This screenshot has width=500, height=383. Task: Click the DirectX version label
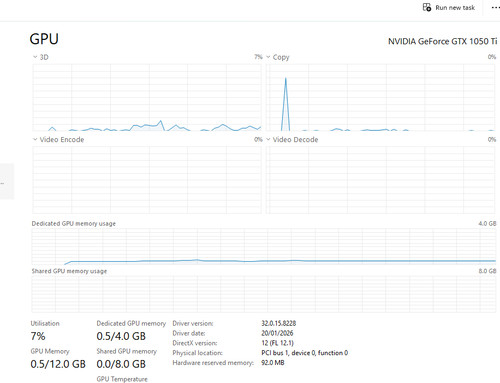[x=195, y=343]
